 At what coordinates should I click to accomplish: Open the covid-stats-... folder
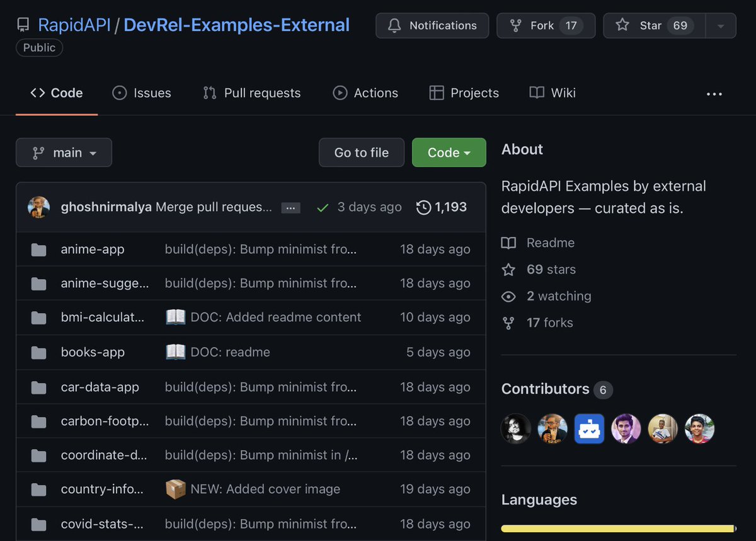pos(102,524)
